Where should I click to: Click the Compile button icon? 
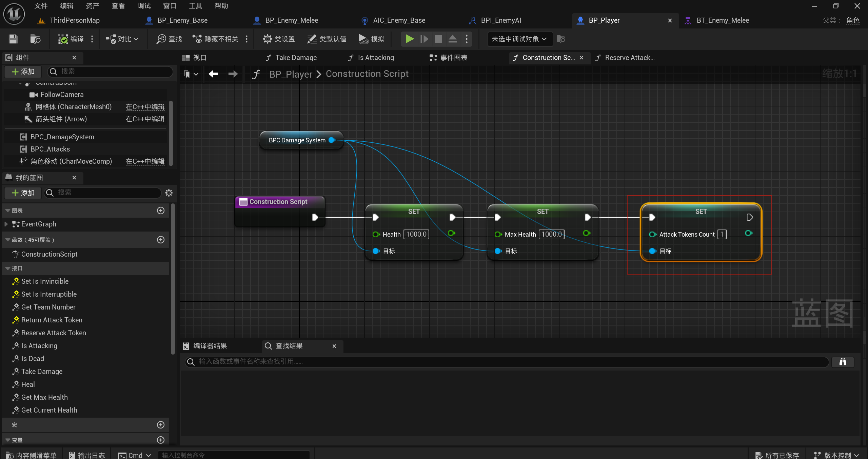tap(63, 39)
